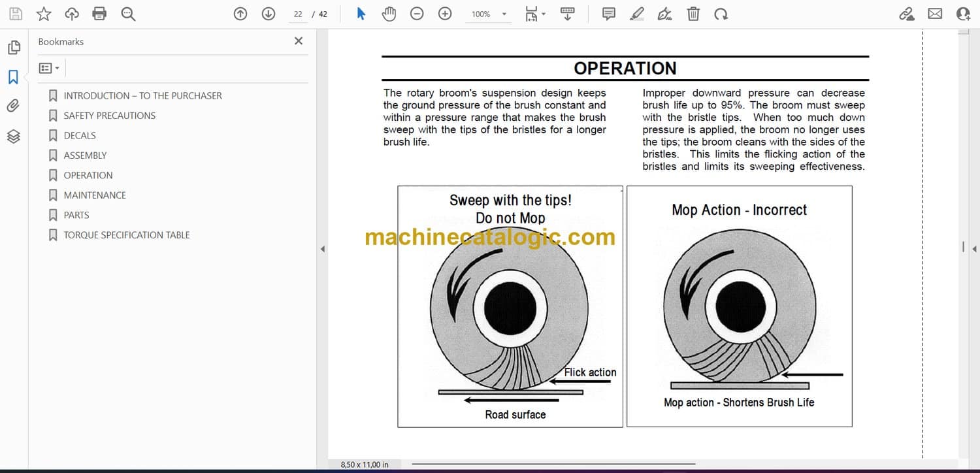Toggle the page thumbnails panel
The image size is (980, 473).
click(13, 48)
